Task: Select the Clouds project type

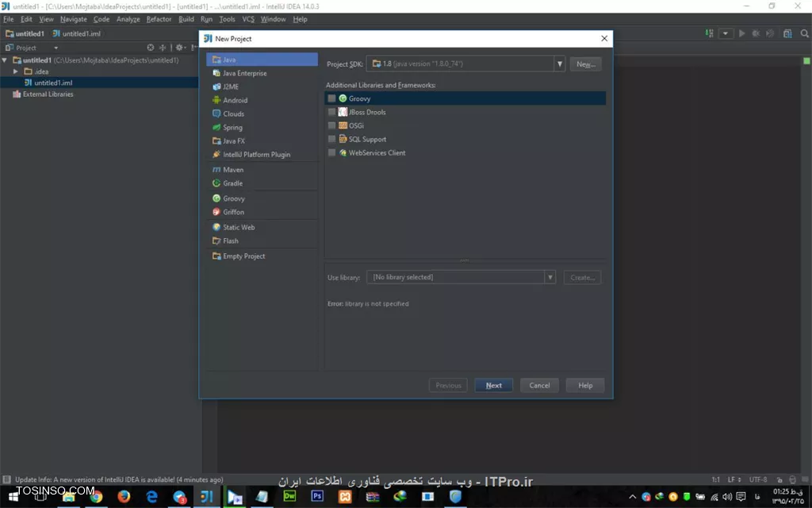Action: [x=262, y=114]
